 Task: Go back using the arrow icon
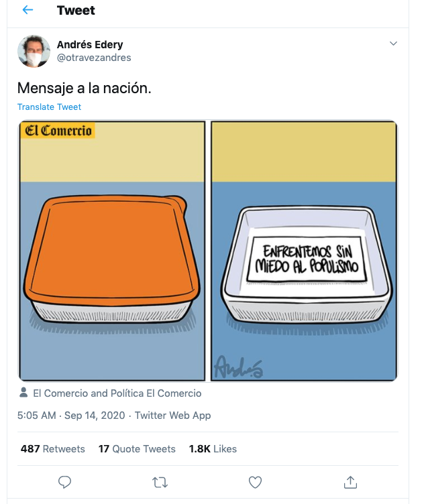pyautogui.click(x=28, y=10)
